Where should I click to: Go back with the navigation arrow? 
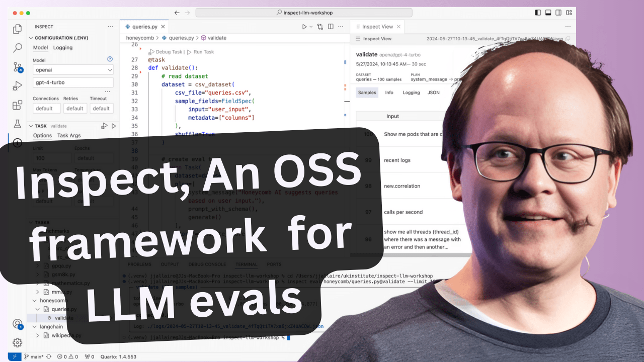[x=177, y=13]
